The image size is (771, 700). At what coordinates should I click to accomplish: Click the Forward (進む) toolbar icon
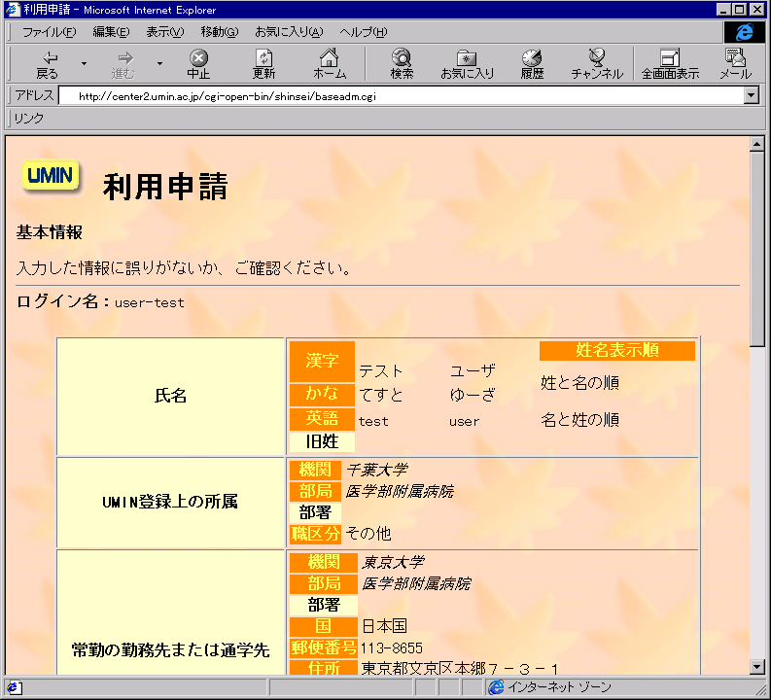click(123, 64)
